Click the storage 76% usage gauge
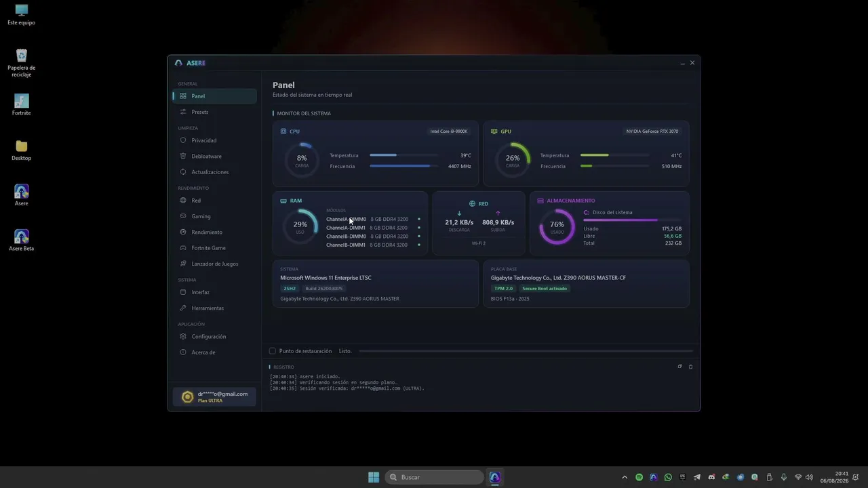 [557, 227]
